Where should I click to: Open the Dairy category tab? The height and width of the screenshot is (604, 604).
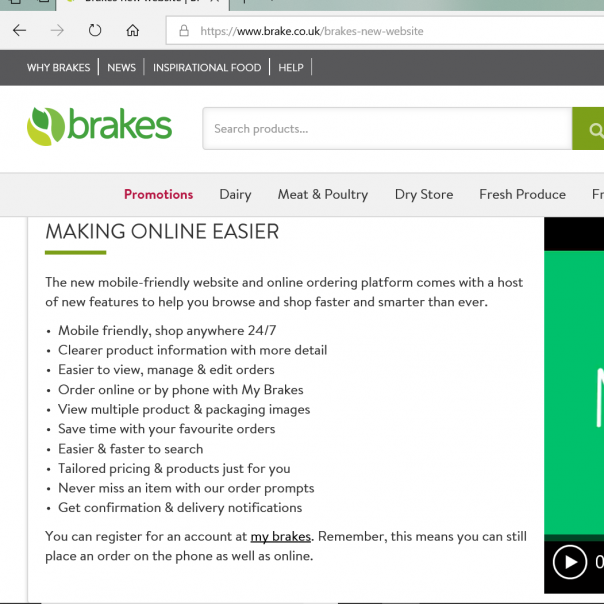235,194
